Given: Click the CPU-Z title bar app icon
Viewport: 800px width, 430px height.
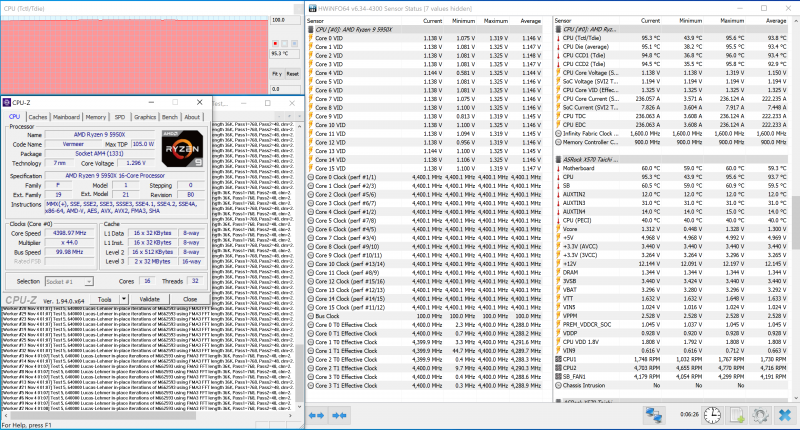Looking at the screenshot, I should (7, 103).
